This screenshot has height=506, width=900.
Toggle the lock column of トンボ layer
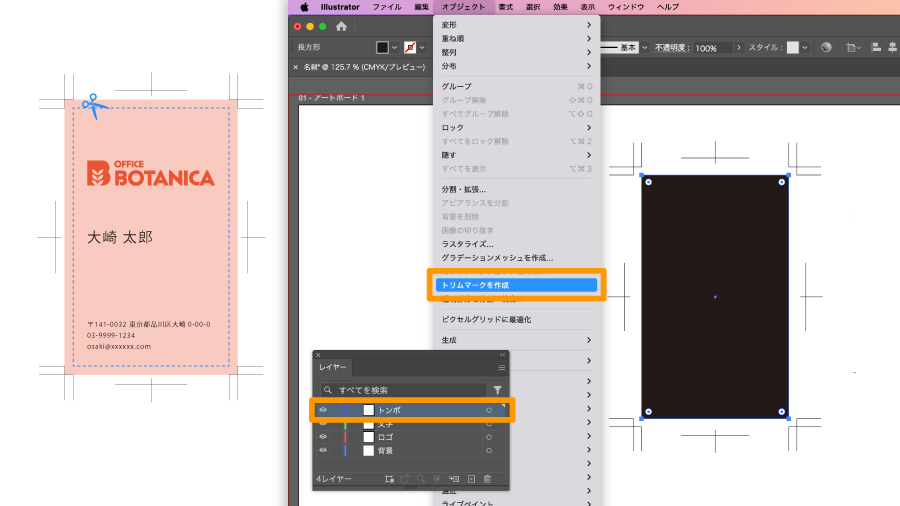(336, 410)
